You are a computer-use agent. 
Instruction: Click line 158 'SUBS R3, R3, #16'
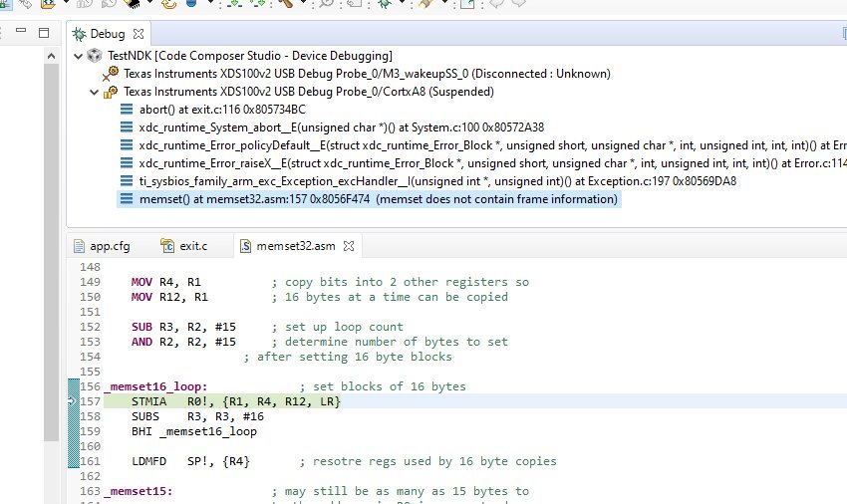click(197, 416)
